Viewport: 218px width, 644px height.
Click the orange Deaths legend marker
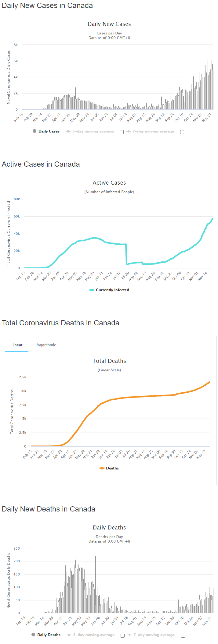pyautogui.click(x=102, y=468)
